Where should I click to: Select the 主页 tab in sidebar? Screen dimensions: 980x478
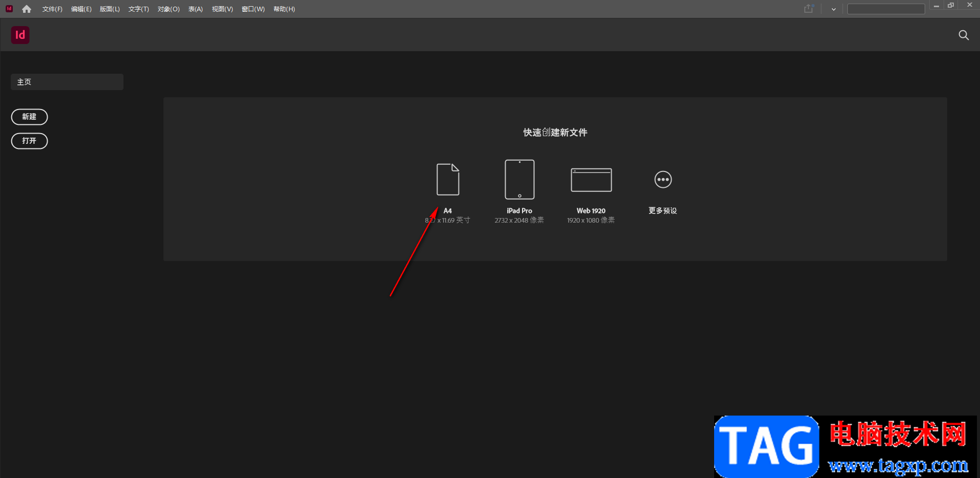click(x=67, y=82)
